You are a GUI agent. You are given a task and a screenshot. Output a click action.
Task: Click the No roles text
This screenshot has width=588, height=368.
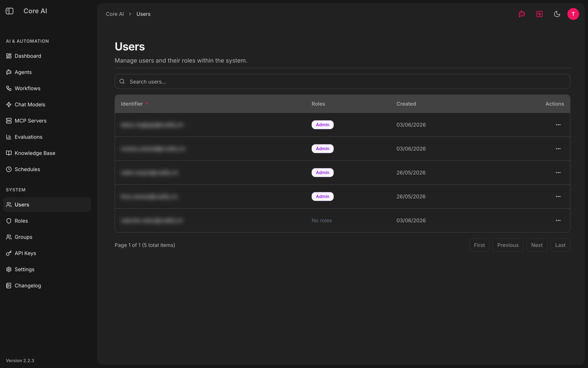pyautogui.click(x=322, y=220)
